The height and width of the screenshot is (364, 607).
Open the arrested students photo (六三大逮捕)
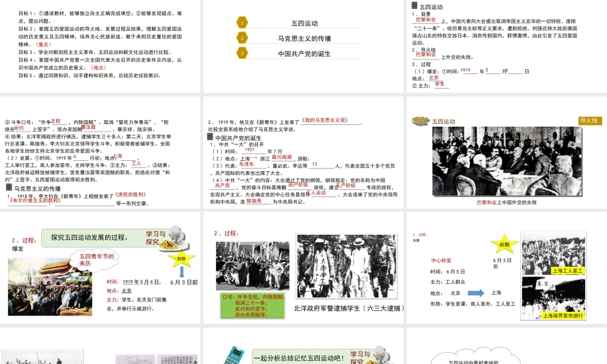[x=347, y=266]
